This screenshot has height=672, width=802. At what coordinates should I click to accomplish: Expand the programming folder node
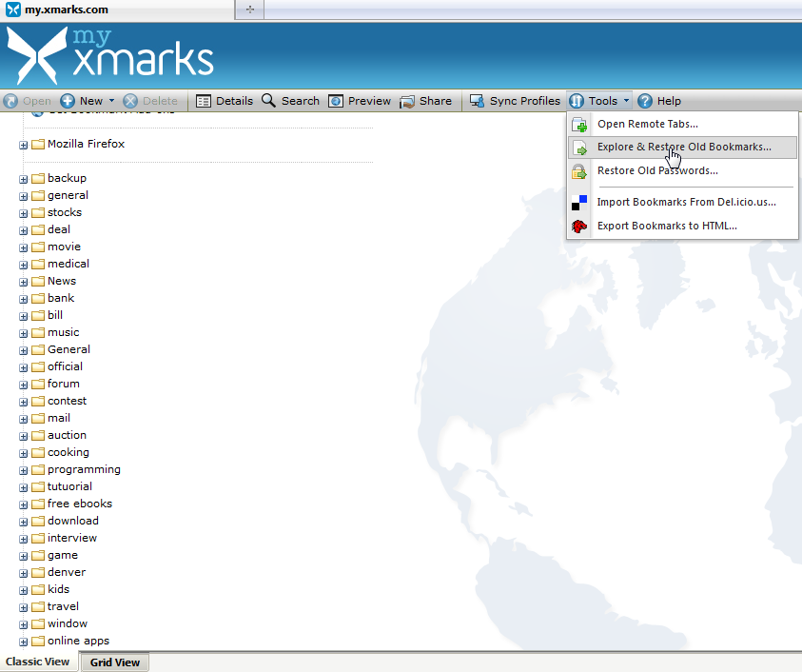click(x=23, y=471)
